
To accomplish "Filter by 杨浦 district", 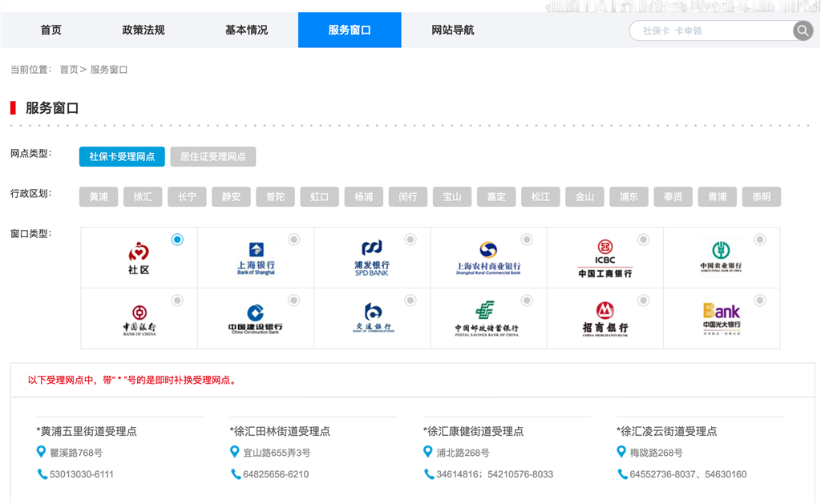I will 363,197.
